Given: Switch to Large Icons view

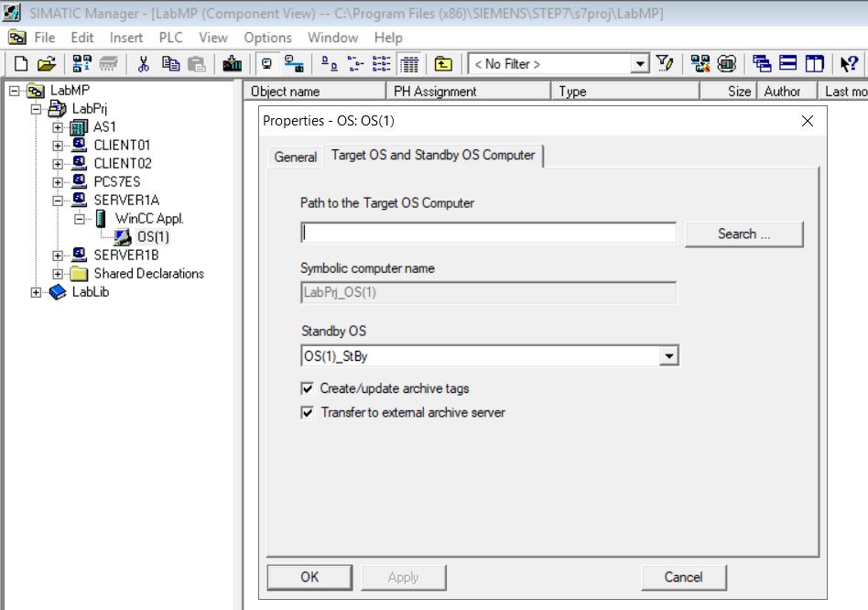Looking at the screenshot, I should coord(330,64).
